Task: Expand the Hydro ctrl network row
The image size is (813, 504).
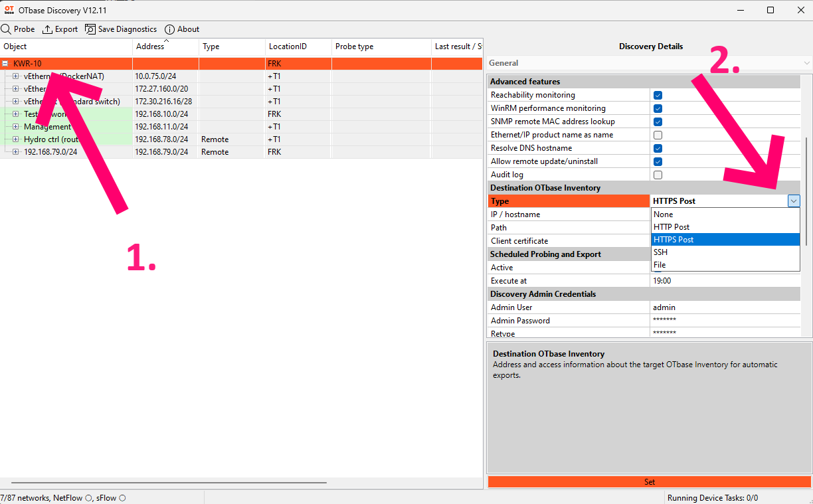Action: click(16, 139)
